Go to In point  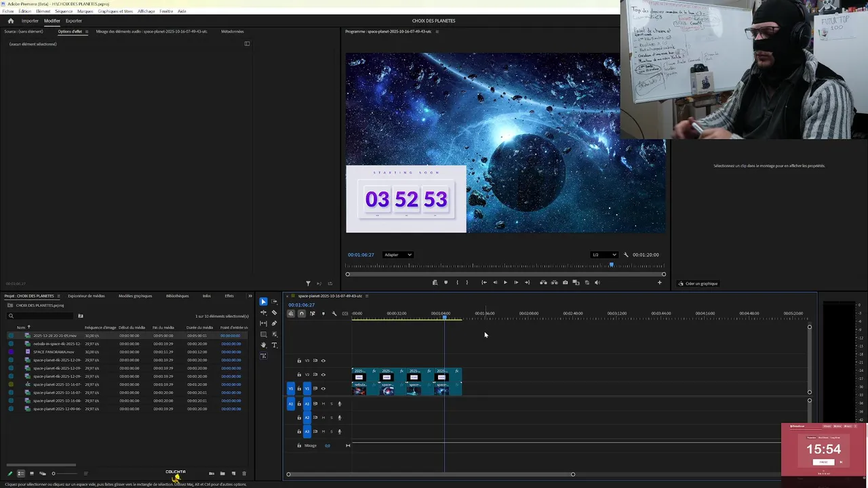[x=484, y=283]
